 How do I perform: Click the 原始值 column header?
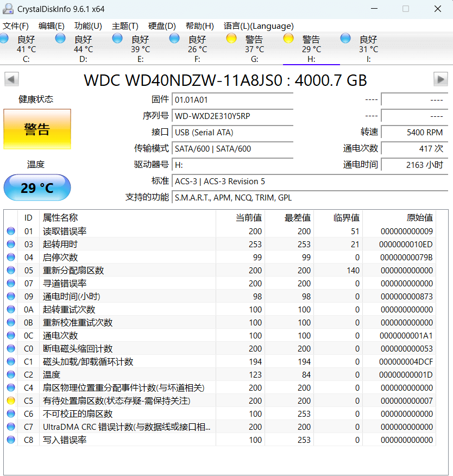click(x=419, y=218)
